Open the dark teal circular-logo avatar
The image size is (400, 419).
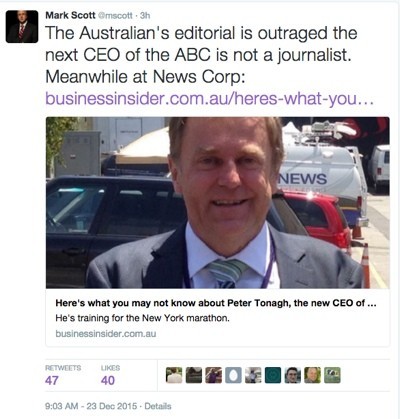click(273, 375)
